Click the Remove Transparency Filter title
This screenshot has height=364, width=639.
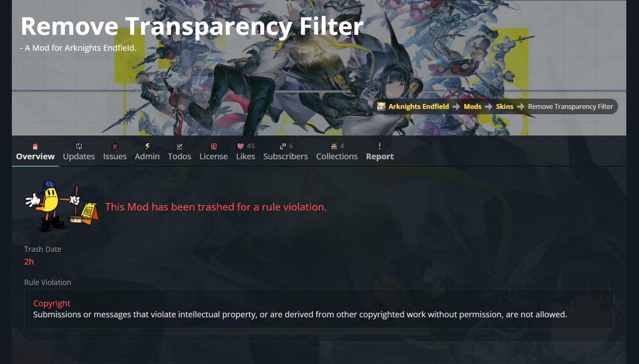(192, 26)
